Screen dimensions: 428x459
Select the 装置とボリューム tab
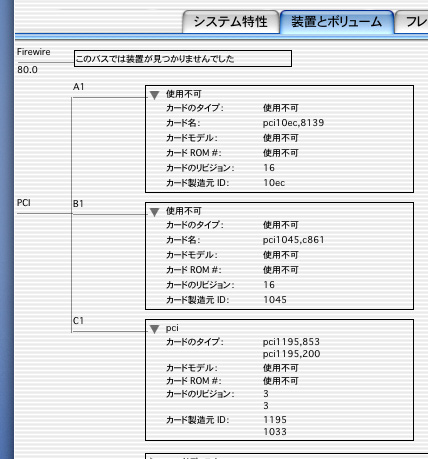(x=337, y=22)
